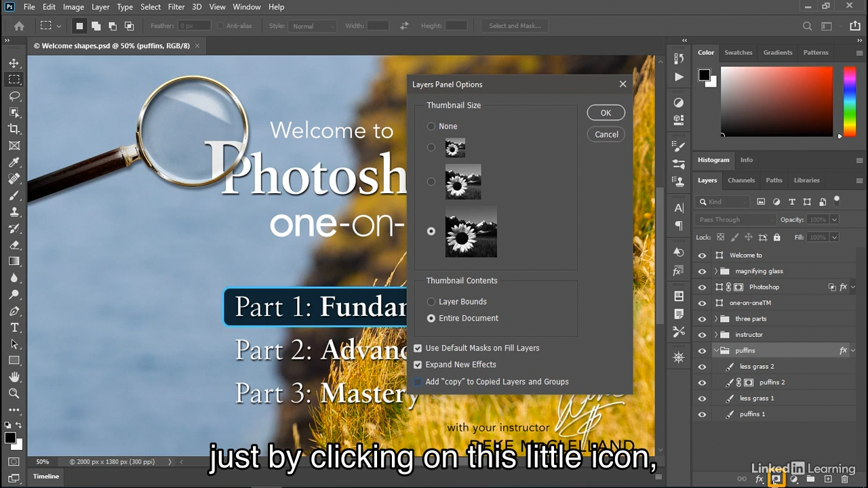
Task: Select the Crop tool
Action: tap(14, 129)
